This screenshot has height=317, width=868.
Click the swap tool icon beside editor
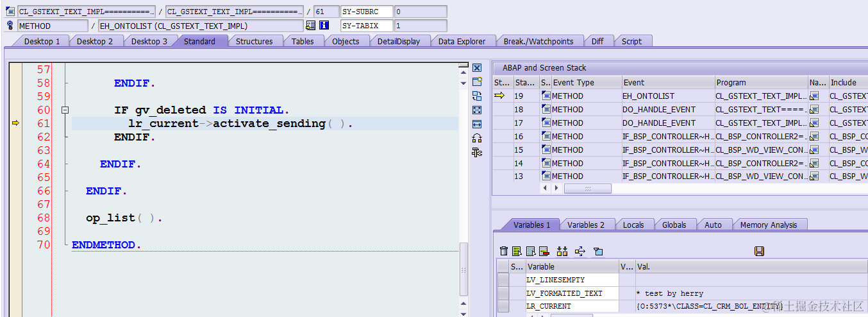point(477,96)
